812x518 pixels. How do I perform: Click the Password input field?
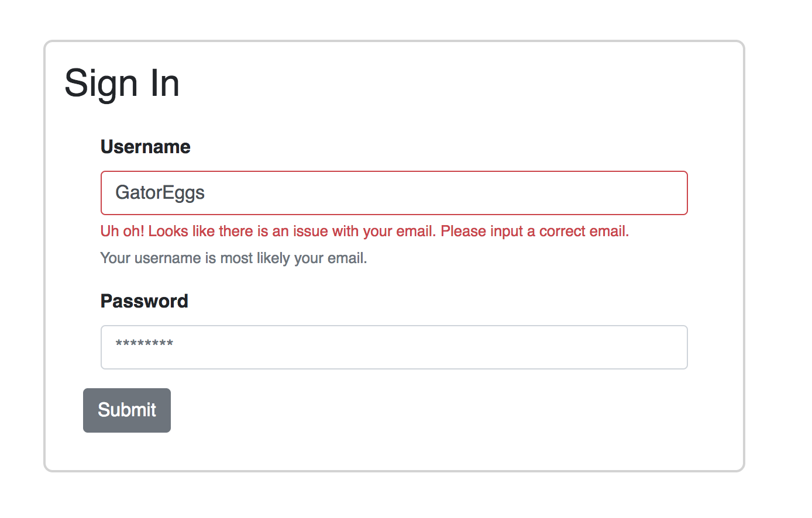(394, 347)
